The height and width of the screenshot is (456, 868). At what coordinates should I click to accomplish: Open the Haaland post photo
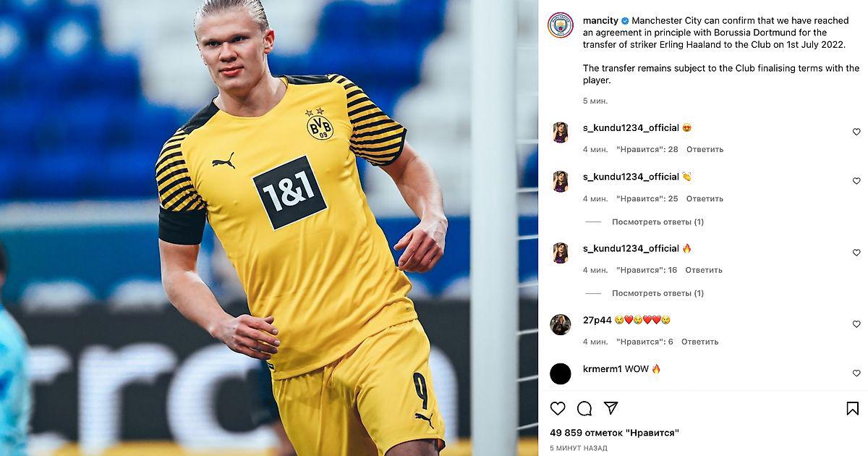click(269, 228)
